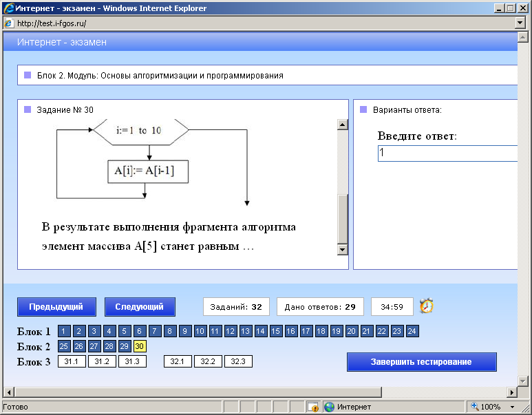Click task panel scrollbar up arrow
The image size is (532, 415).
[x=343, y=125]
